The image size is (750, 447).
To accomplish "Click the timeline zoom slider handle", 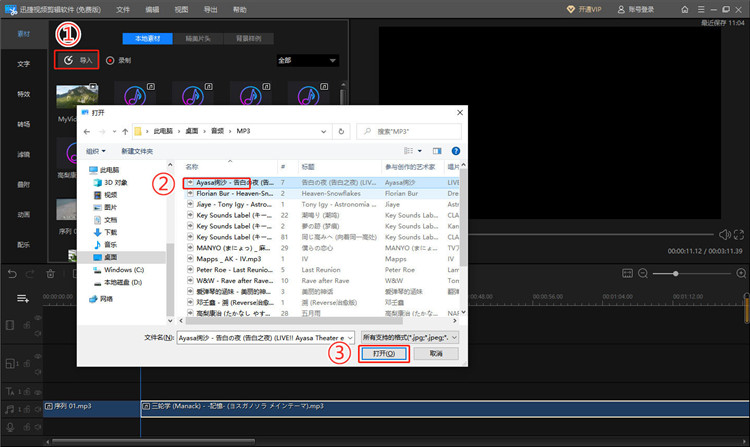I will click(675, 273).
